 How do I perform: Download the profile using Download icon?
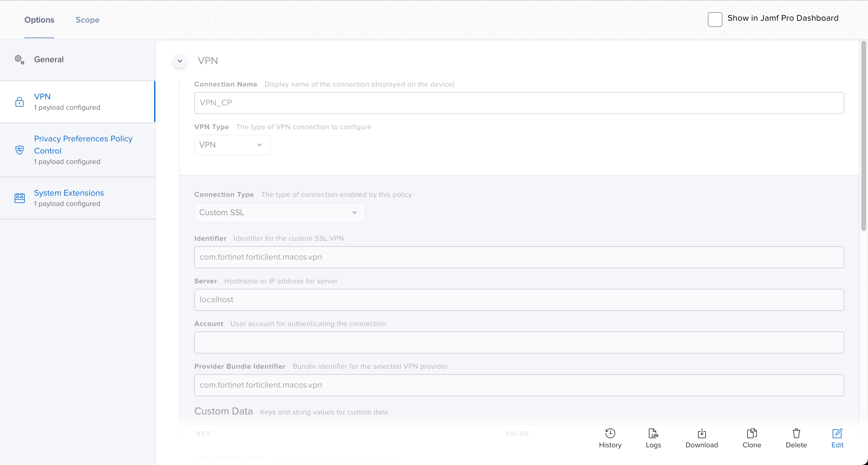[x=702, y=433]
